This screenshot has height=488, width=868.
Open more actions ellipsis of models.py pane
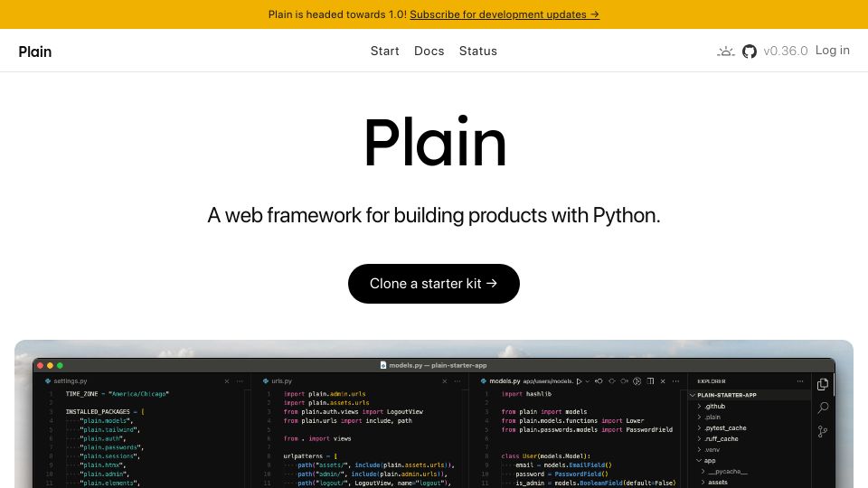pos(675,381)
